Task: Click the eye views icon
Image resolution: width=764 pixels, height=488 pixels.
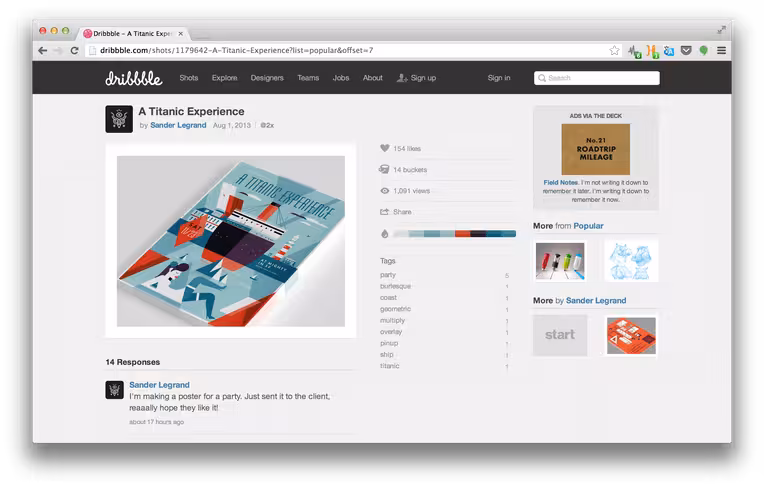Action: click(384, 191)
